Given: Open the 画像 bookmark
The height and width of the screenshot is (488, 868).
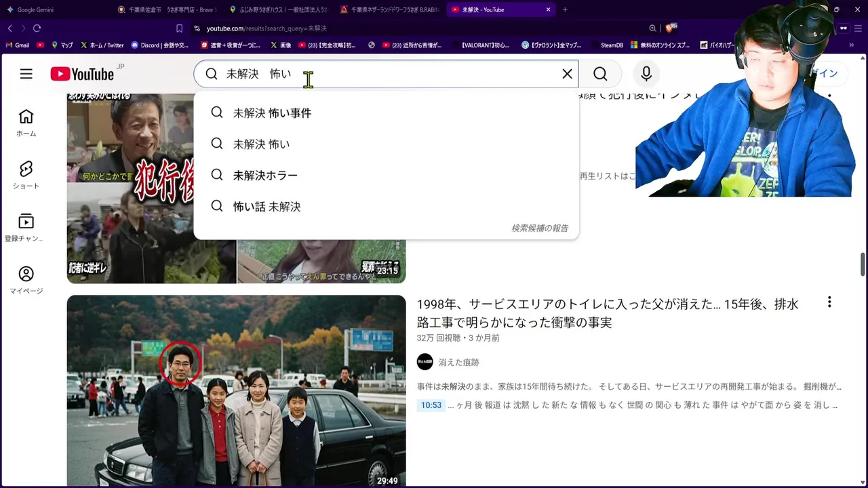Looking at the screenshot, I should pos(281,45).
